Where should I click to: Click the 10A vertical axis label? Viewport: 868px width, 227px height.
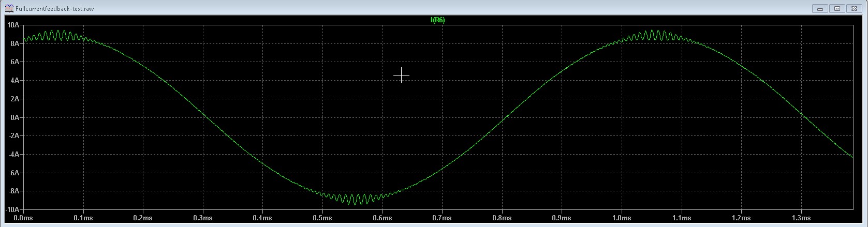13,25
